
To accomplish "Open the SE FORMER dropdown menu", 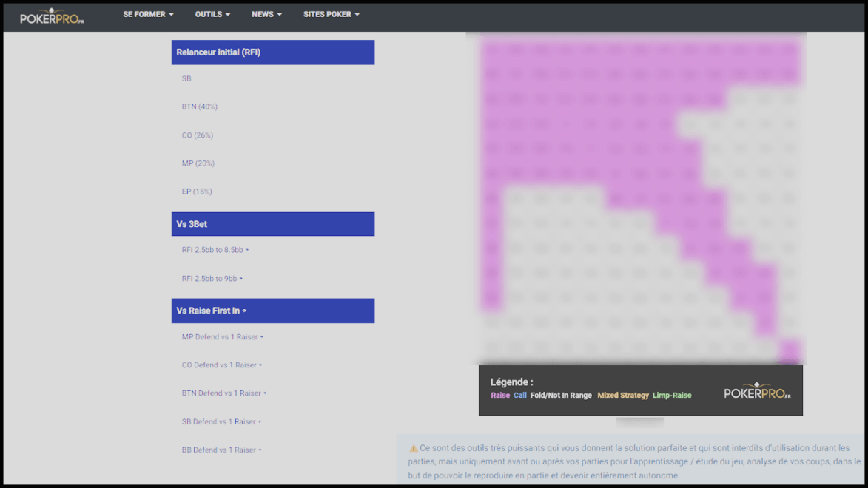I will pyautogui.click(x=148, y=15).
